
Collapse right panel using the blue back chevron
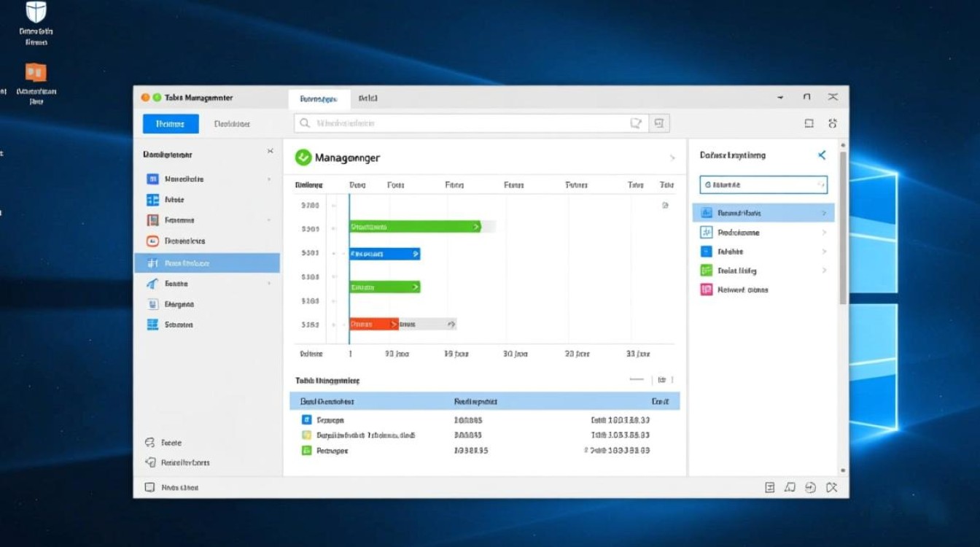tap(822, 155)
